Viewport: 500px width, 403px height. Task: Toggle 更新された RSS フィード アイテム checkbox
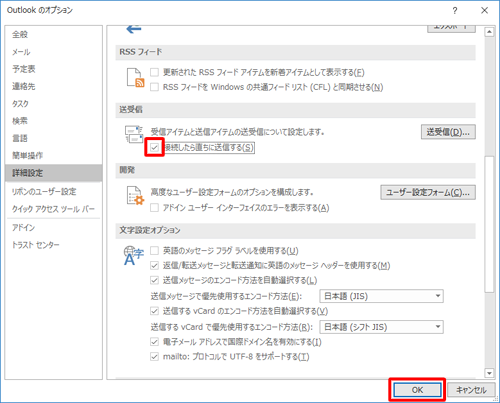coord(154,72)
